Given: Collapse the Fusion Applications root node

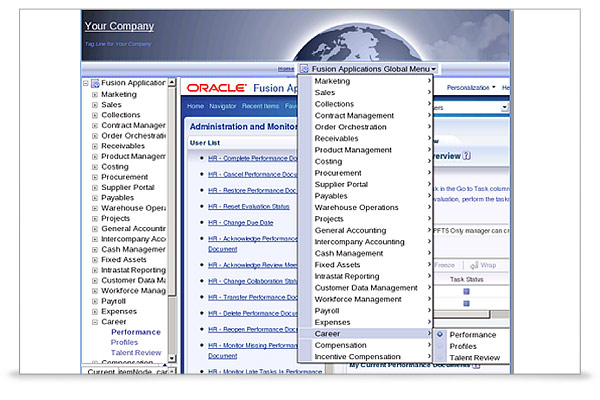Looking at the screenshot, I should [86, 83].
